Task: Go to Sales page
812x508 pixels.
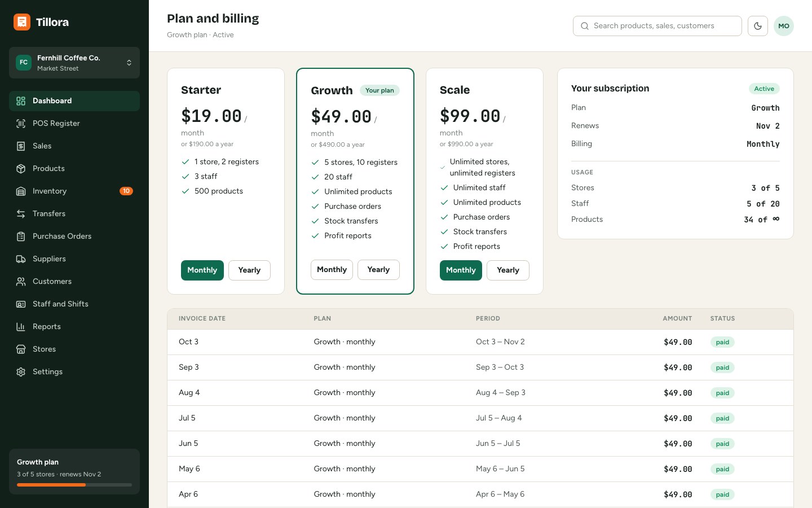Action: [74, 146]
